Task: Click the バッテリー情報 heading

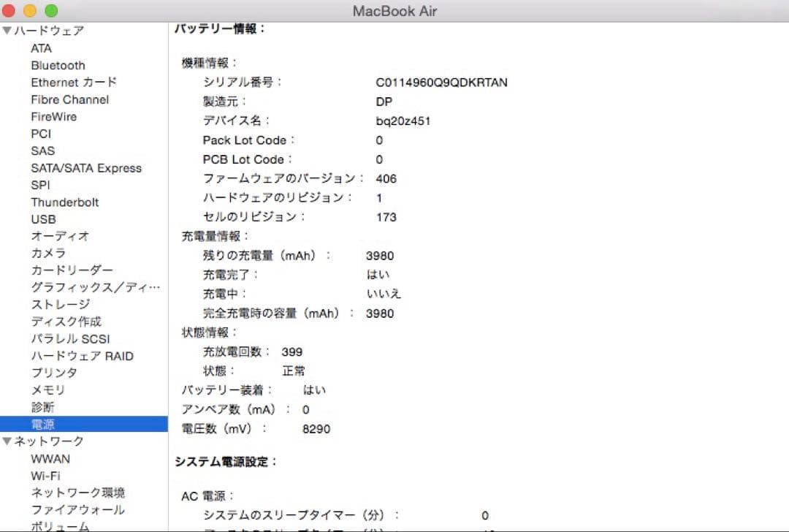Action: click(219, 28)
